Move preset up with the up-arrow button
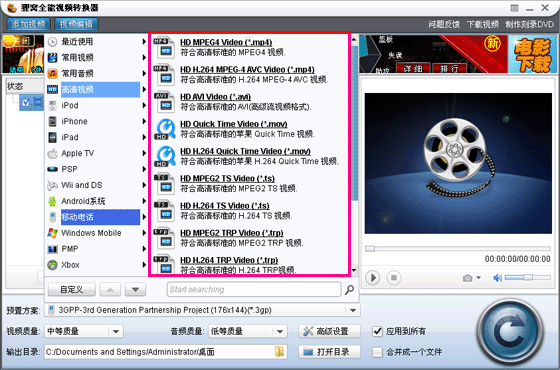 (110, 290)
